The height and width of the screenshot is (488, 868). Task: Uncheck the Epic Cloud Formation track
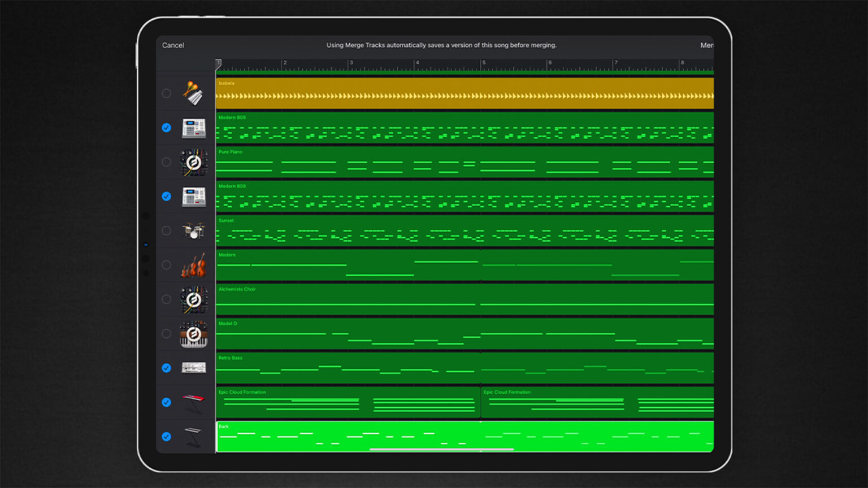(x=166, y=402)
